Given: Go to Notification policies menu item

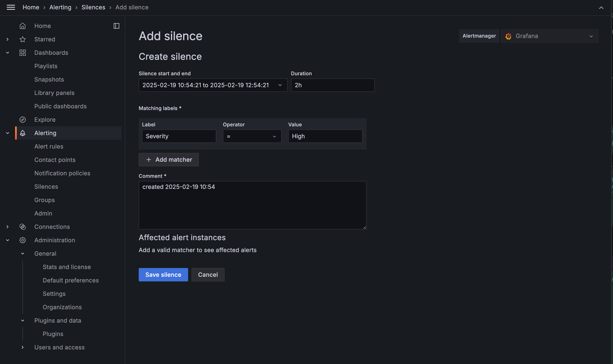Looking at the screenshot, I should 62,173.
